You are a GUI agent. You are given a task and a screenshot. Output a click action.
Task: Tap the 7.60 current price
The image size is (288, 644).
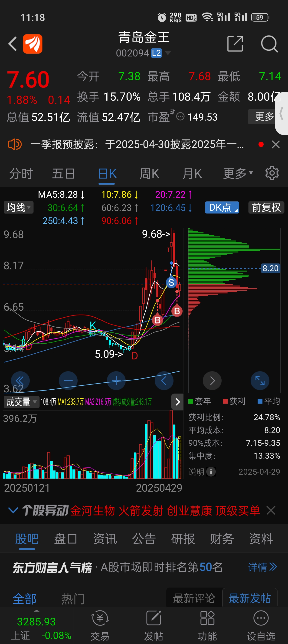coord(28,79)
